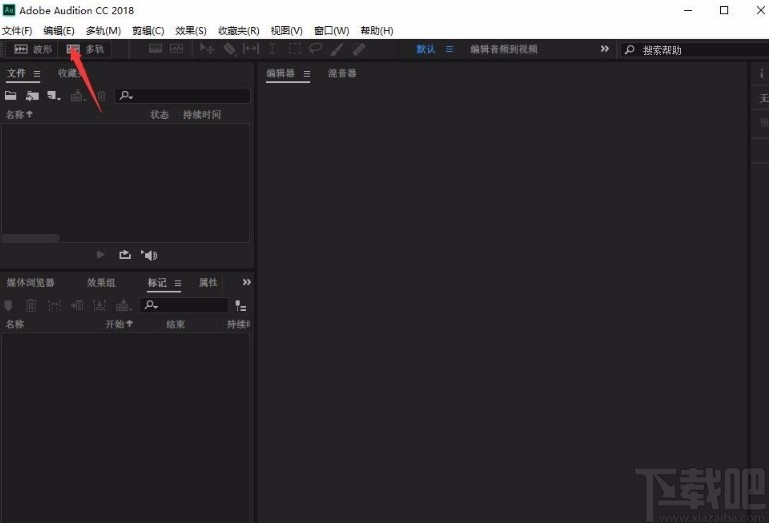Screen dimensions: 769x523
Task: Expand the lower panel tabs overflow chevron
Action: point(247,282)
